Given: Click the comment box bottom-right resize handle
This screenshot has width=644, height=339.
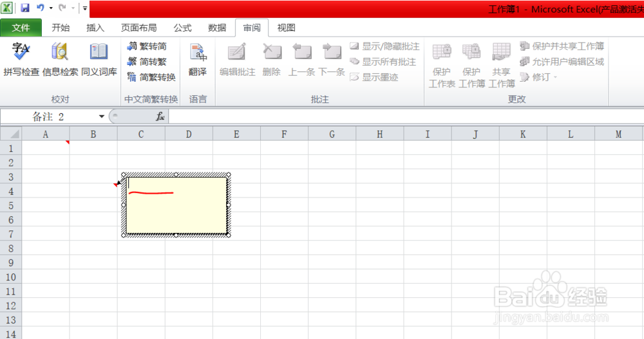Looking at the screenshot, I should click(229, 235).
